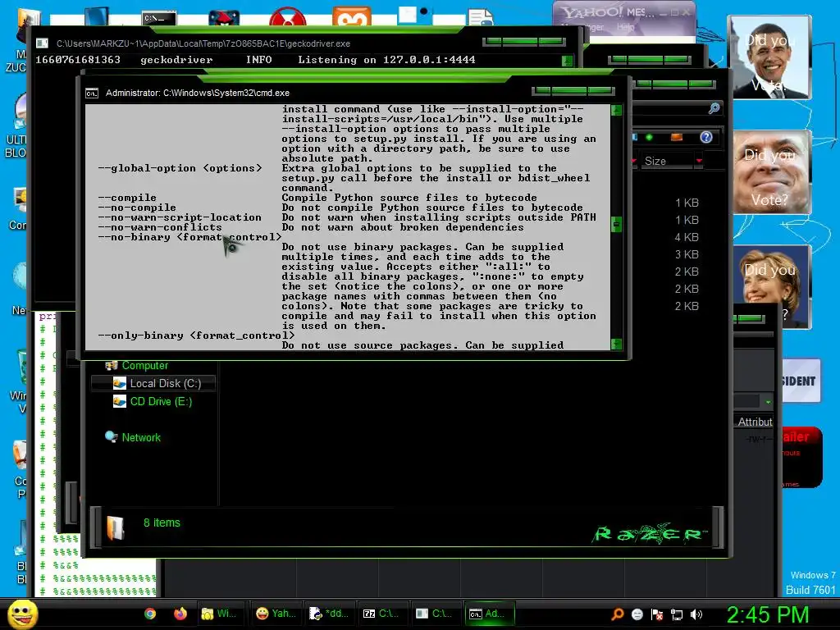
Task: Open Help menu in Yahoo Messenger
Action: [625, 27]
